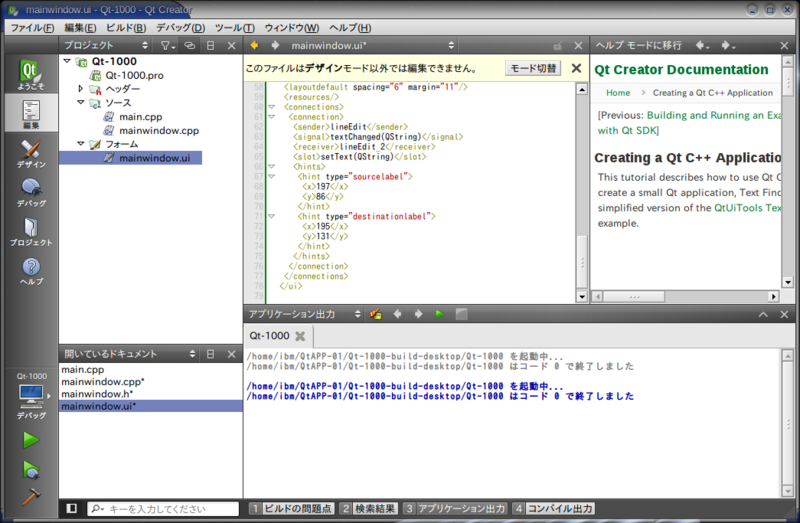Open Design mode in sidebar
The height and width of the screenshot is (523, 800).
(31, 154)
